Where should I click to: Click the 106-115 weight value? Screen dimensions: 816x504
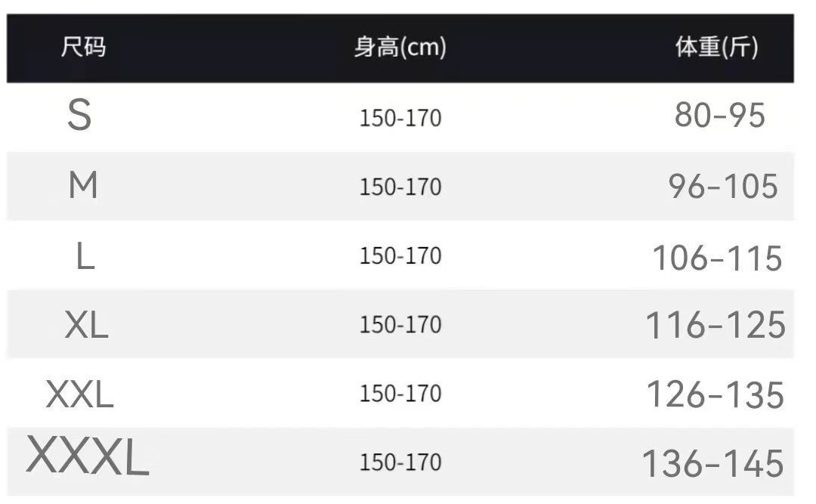click(x=717, y=258)
